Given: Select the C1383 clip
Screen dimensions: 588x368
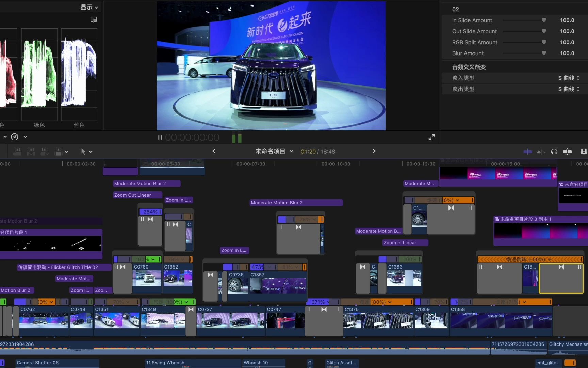Looking at the screenshot, I should pyautogui.click(x=404, y=278).
